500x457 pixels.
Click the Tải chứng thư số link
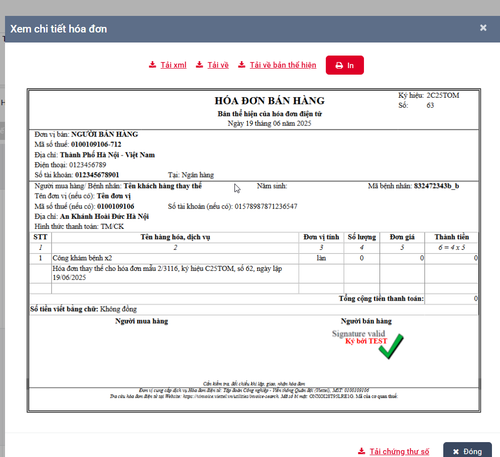399,451
